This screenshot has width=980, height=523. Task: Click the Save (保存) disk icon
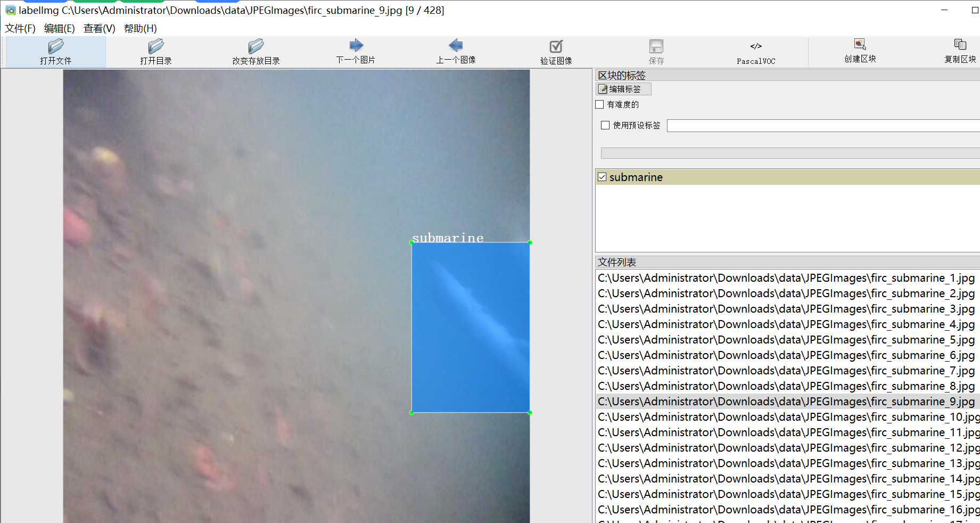coord(656,46)
